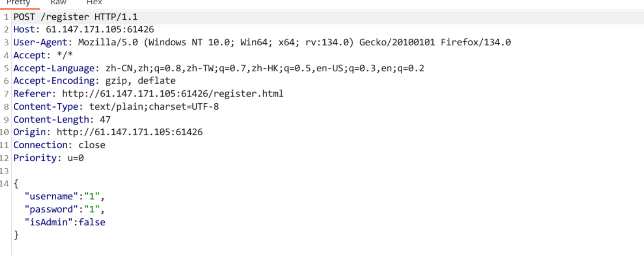Select the Host header value
The width and height of the screenshot is (644, 256).
[100, 30]
